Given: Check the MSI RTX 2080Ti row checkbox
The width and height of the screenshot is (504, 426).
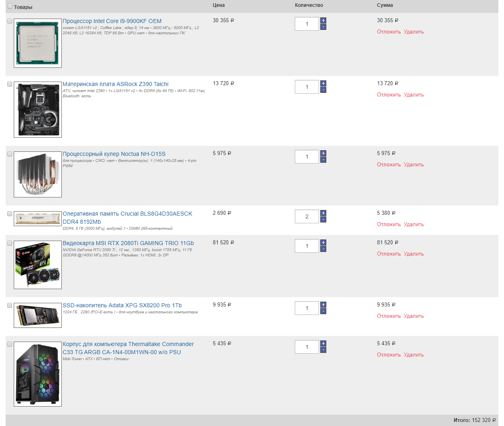Looking at the screenshot, I should tap(10, 243).
